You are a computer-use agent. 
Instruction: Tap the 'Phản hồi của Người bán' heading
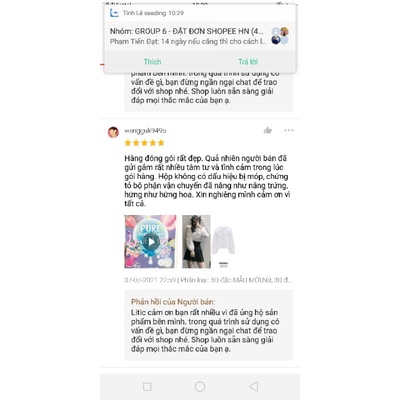[173, 302]
